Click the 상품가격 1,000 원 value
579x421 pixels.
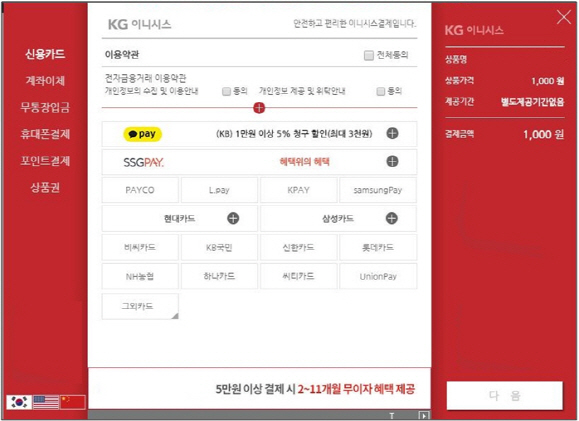[548, 81]
